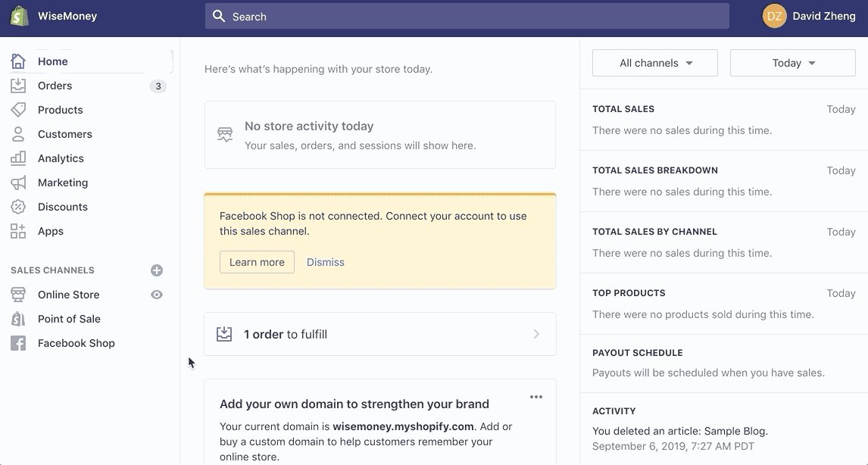Click the WiseMoney store name
Screen dimensions: 868x465
[x=67, y=16]
